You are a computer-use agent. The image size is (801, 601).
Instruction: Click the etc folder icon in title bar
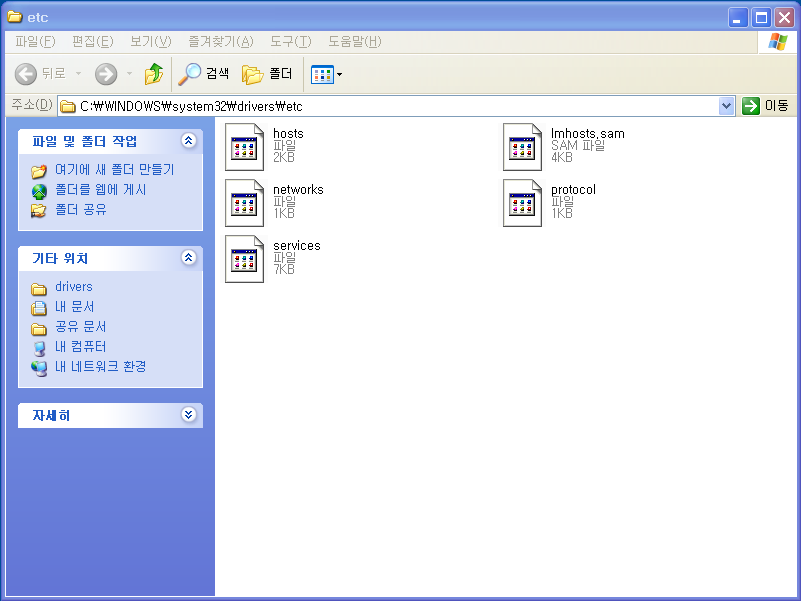[x=15, y=17]
